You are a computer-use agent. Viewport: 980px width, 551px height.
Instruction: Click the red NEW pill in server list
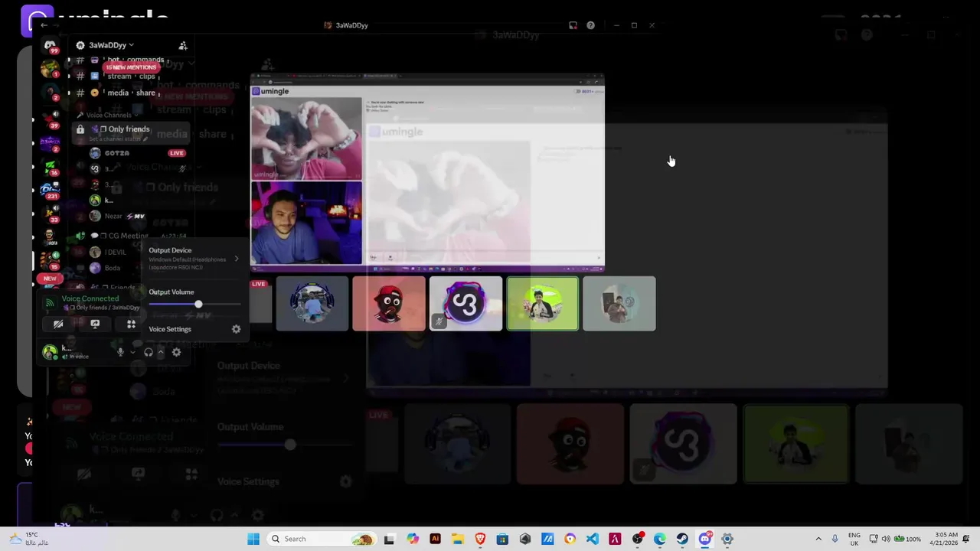coord(50,279)
